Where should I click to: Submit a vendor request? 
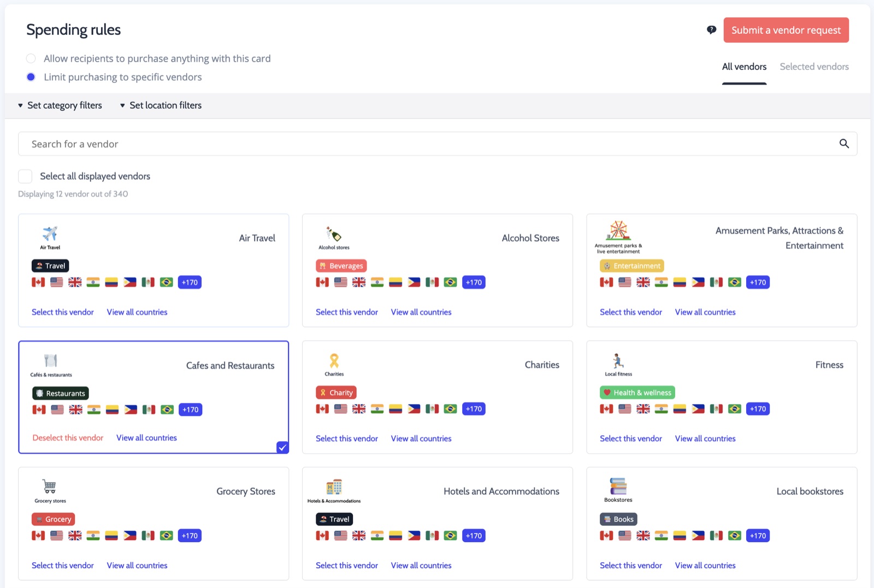click(x=786, y=30)
